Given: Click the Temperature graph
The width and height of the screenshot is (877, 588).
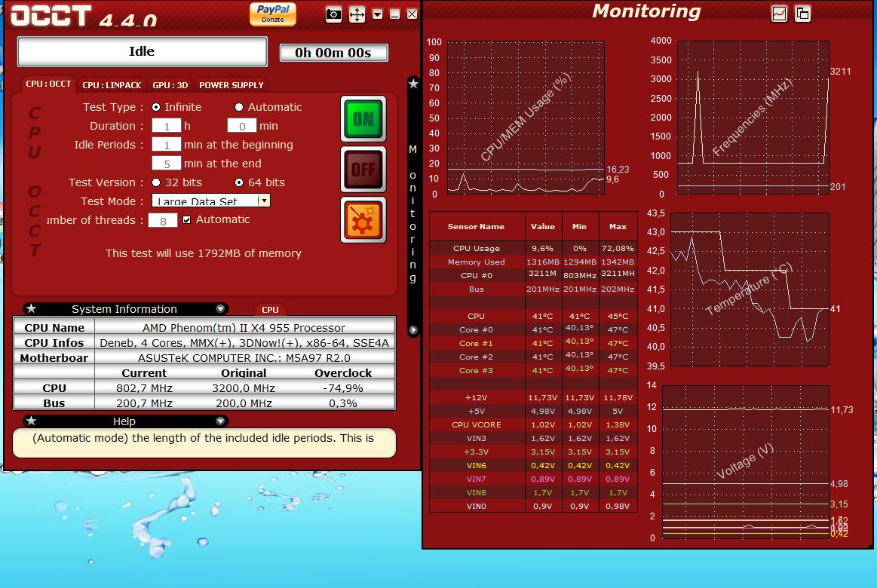Looking at the screenshot, I should tap(750, 289).
